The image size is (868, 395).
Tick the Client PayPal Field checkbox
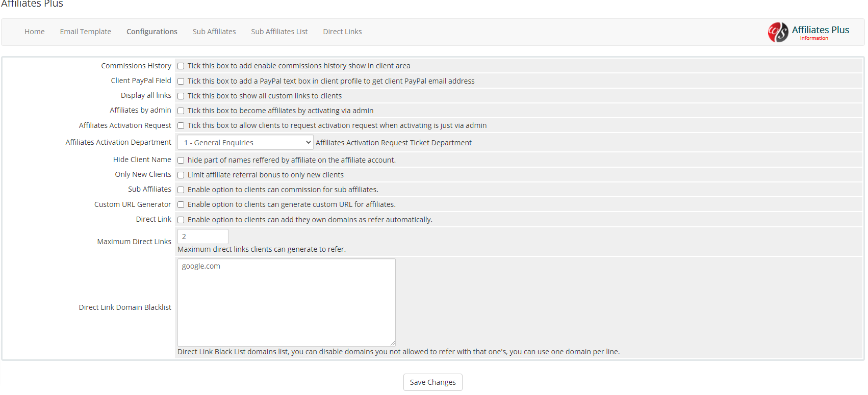pyautogui.click(x=181, y=81)
